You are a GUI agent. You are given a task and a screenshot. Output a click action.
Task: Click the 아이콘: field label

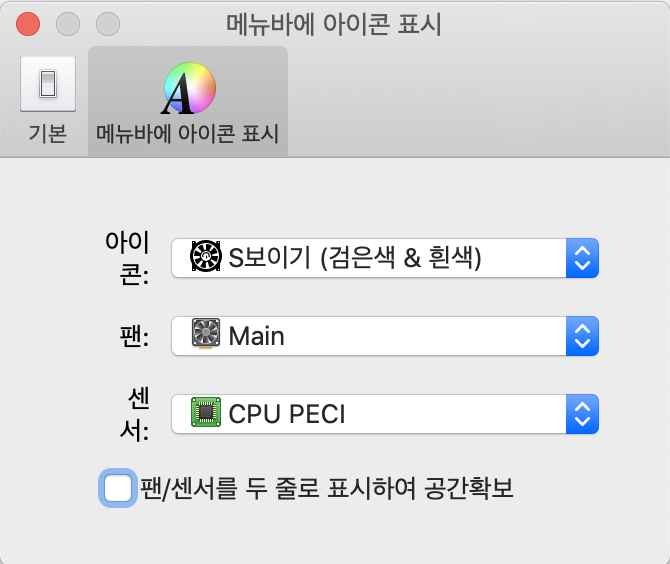(x=127, y=258)
